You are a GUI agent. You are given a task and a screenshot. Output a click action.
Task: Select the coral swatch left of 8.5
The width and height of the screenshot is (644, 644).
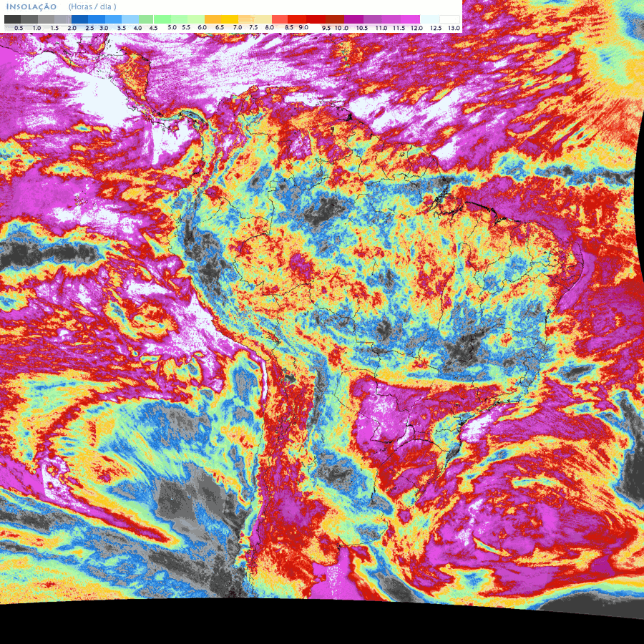(x=280, y=19)
